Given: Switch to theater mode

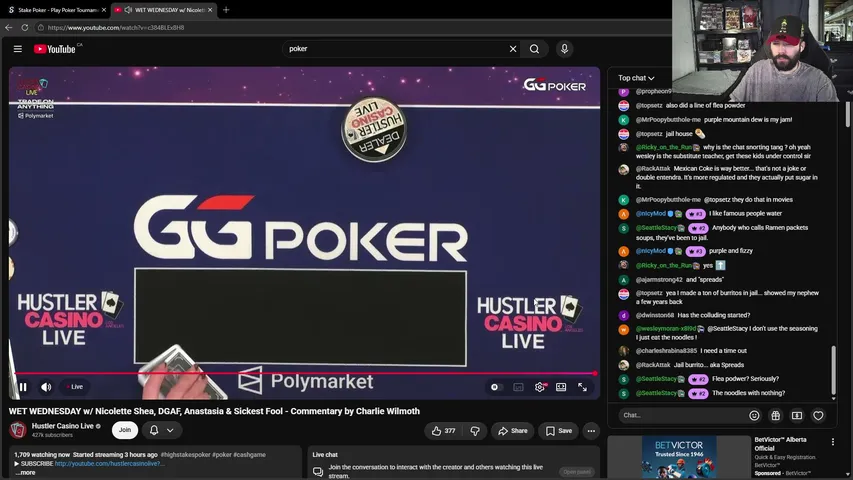Looking at the screenshot, I should [561, 387].
